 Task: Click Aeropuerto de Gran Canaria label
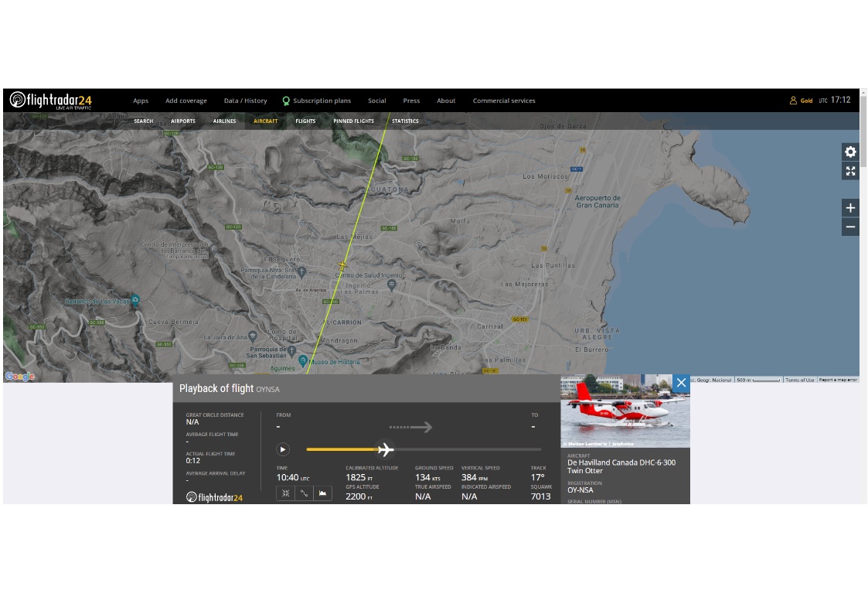597,202
